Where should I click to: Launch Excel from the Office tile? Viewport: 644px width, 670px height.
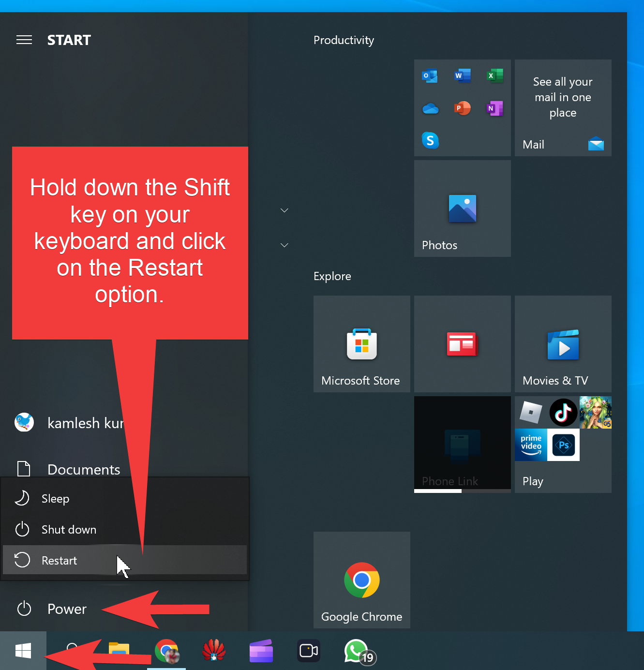[494, 76]
